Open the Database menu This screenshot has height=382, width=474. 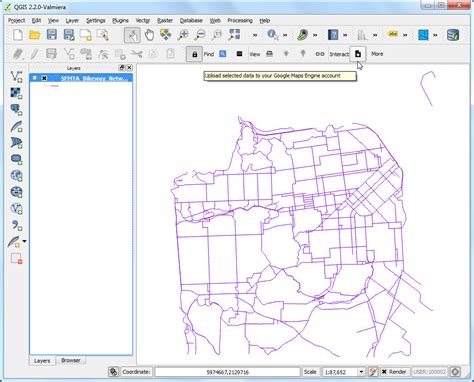(191, 20)
